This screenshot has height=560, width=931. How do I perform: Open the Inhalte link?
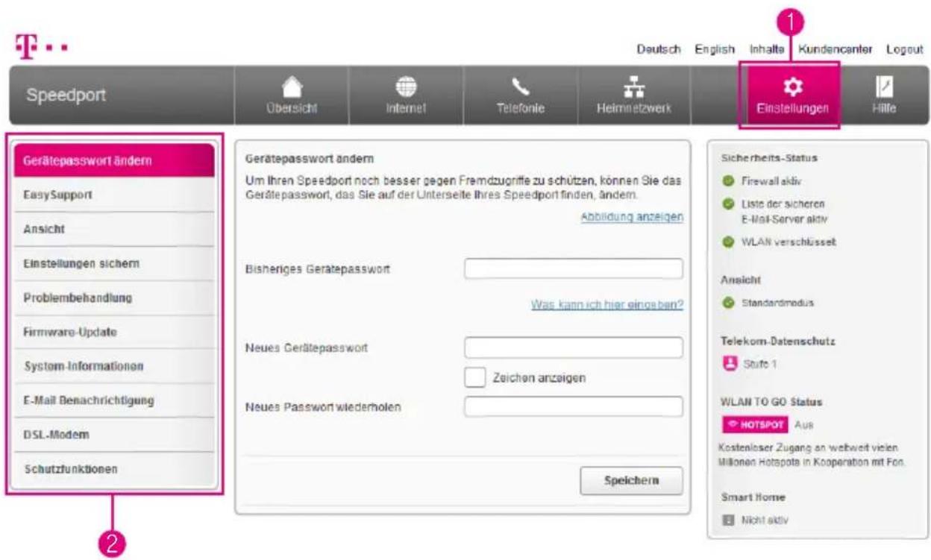point(768,48)
